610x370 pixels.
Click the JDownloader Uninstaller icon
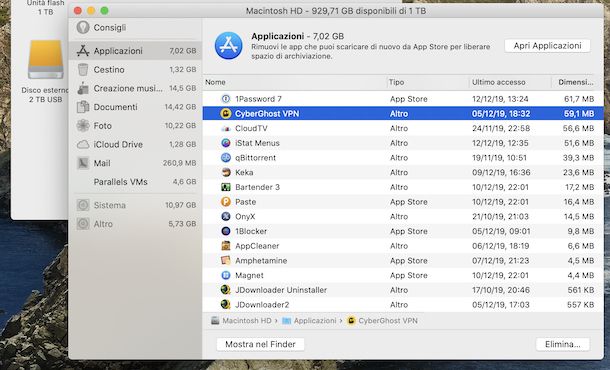tap(226, 290)
